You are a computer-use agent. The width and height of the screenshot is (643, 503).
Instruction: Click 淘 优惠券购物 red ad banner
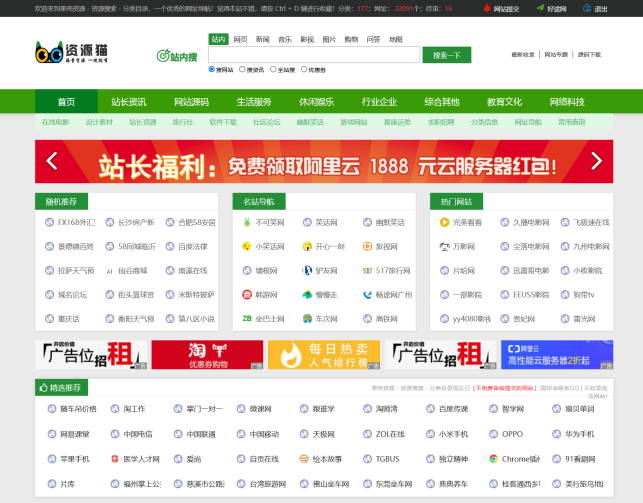207,354
